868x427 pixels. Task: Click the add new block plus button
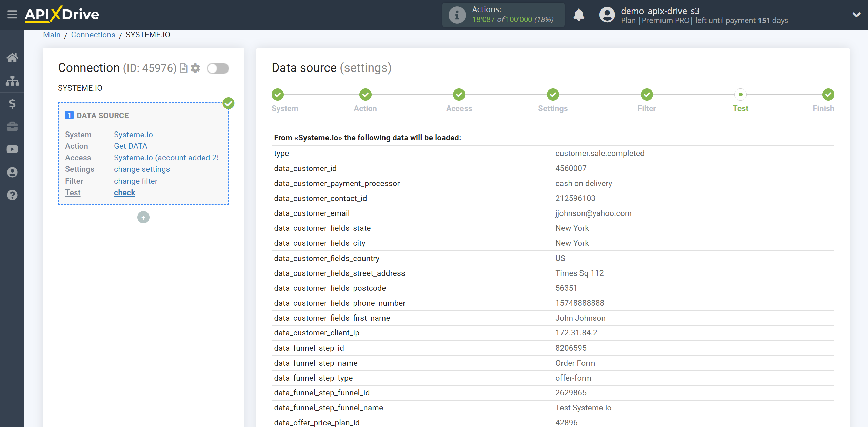tap(143, 217)
